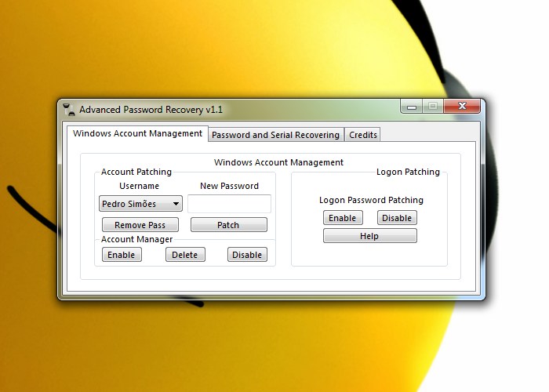Click the Username label
This screenshot has height=392, width=549.
coord(139,186)
